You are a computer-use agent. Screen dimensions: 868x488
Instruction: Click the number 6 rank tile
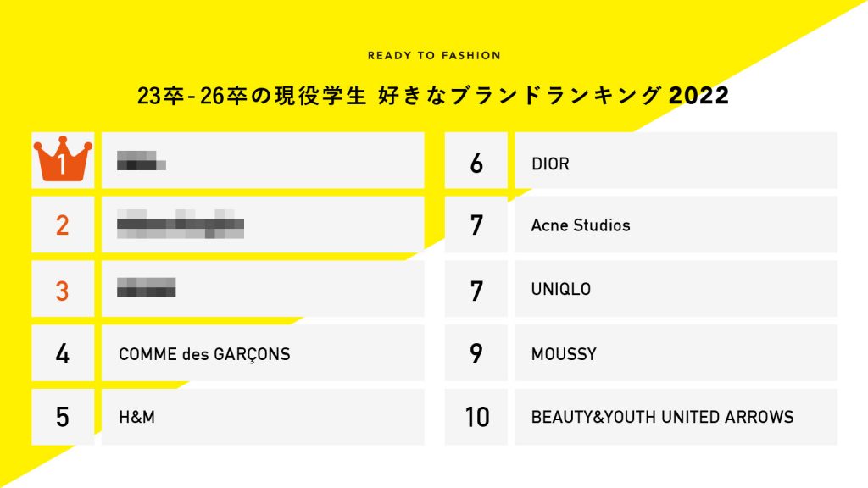pyautogui.click(x=476, y=163)
